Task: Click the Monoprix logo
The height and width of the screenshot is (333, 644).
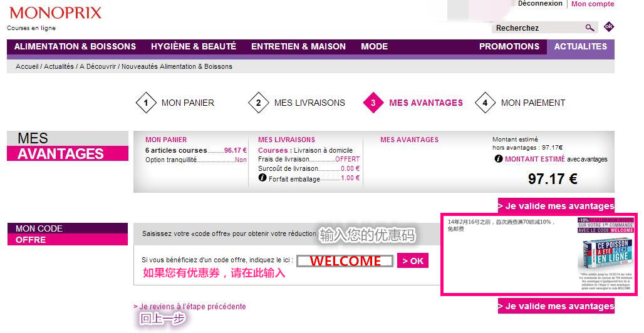Action: 56,13
